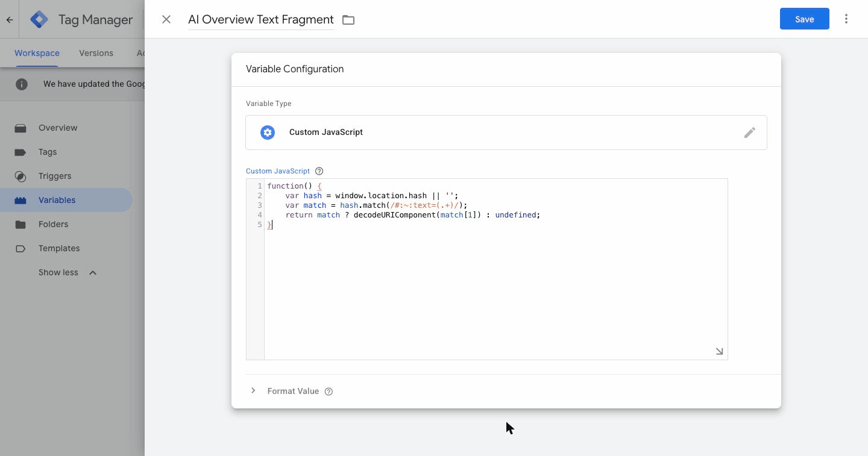Go back using the arrow icon
This screenshot has width=868, height=456.
[x=10, y=19]
